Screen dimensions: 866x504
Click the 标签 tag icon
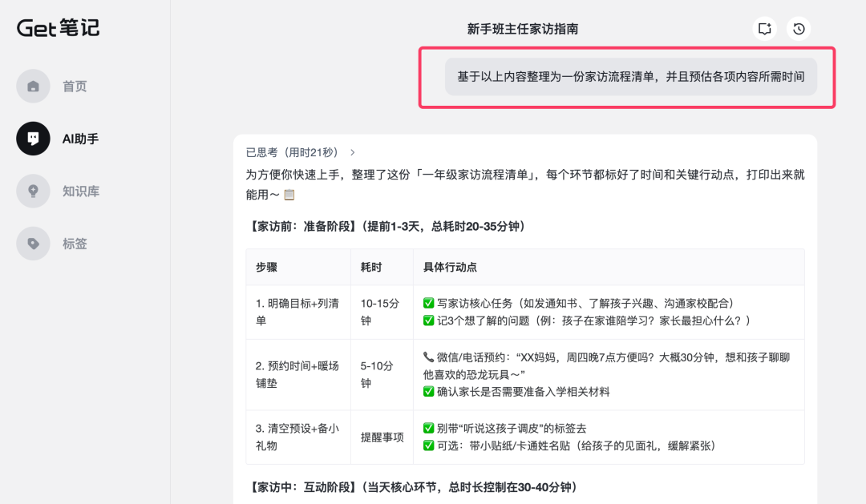click(33, 244)
